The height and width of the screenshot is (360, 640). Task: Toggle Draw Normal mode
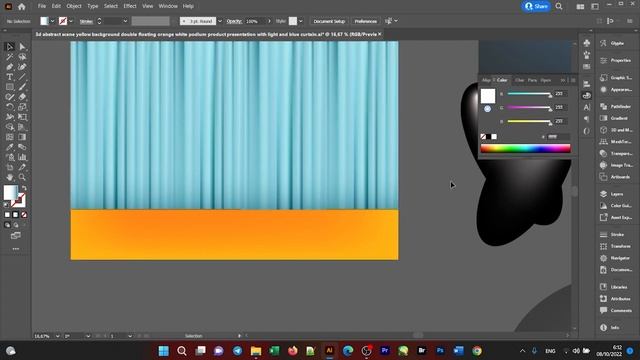[7, 225]
